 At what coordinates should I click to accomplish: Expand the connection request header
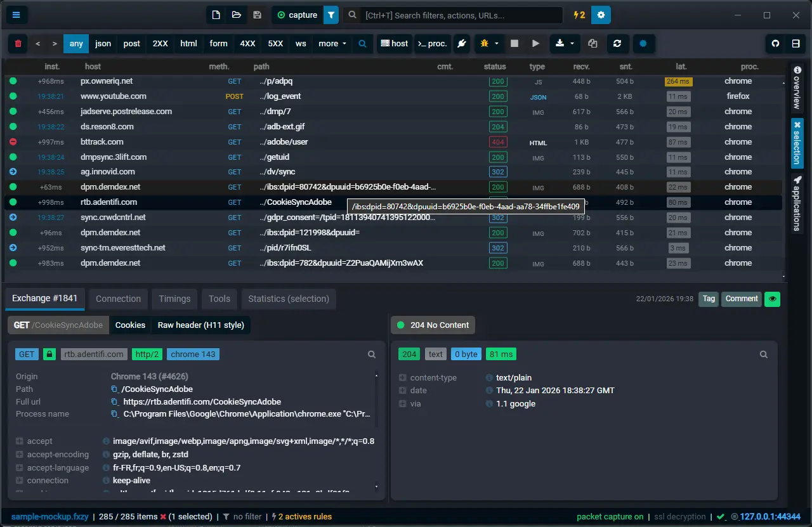(x=20, y=481)
